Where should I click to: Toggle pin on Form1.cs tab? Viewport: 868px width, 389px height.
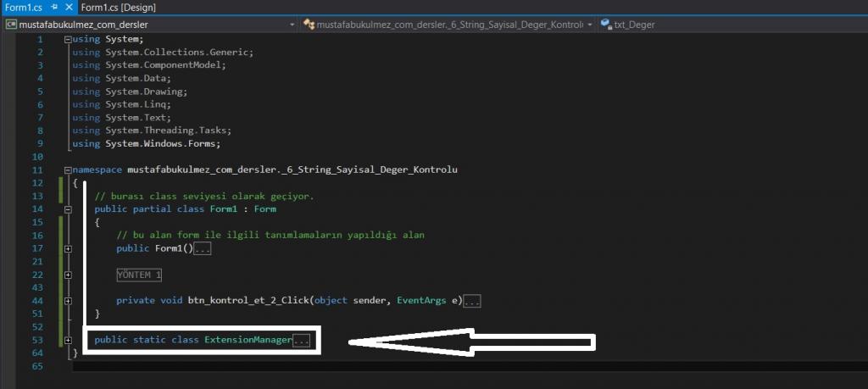[x=54, y=7]
